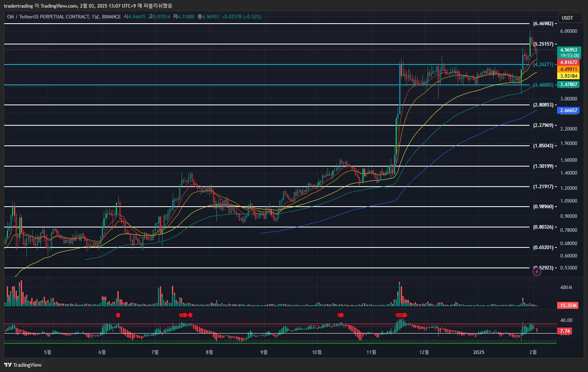Click the lone red signal dot above June
The height and width of the screenshot is (372, 588).
pos(118,315)
